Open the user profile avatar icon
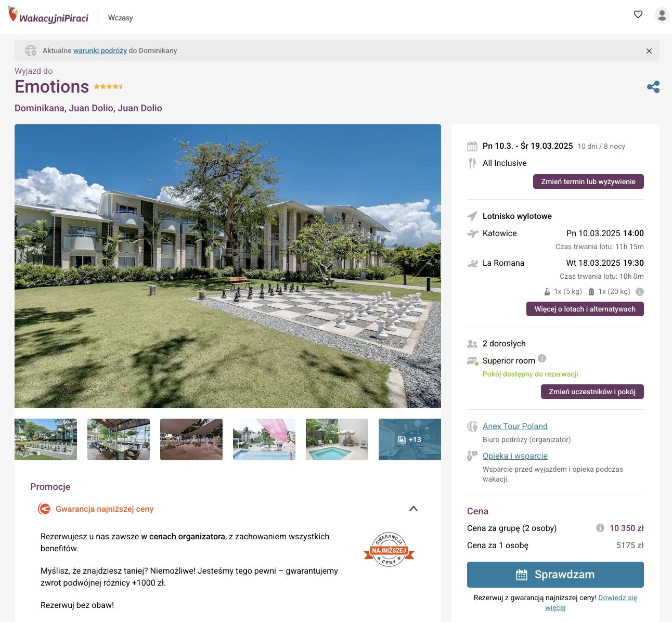This screenshot has height=622, width=672. point(662,15)
